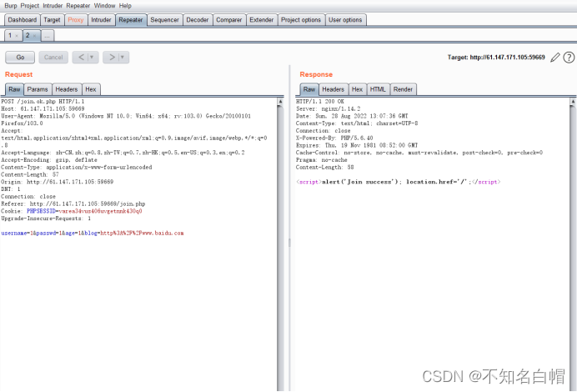
Task: Select the Request Raw tab
Action: click(x=14, y=89)
